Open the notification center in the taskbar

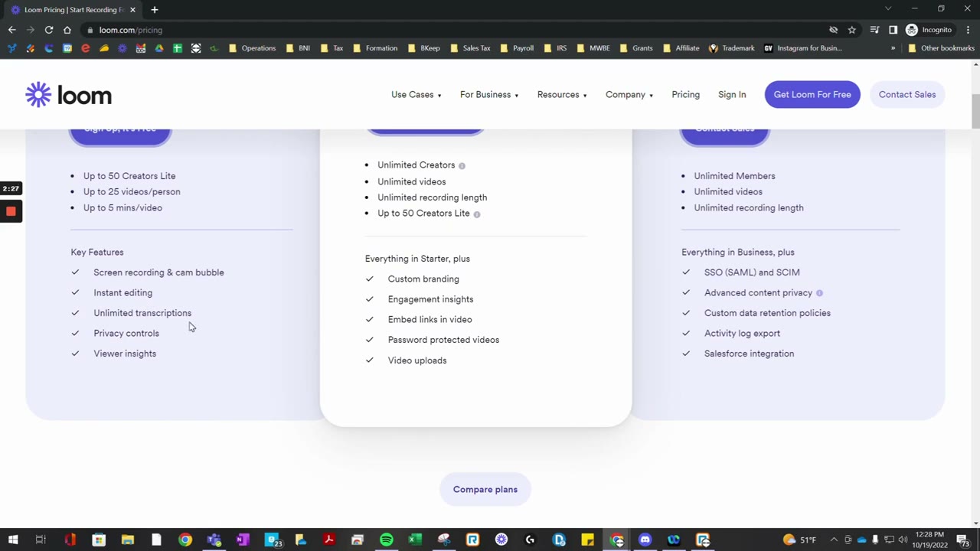coord(963,540)
